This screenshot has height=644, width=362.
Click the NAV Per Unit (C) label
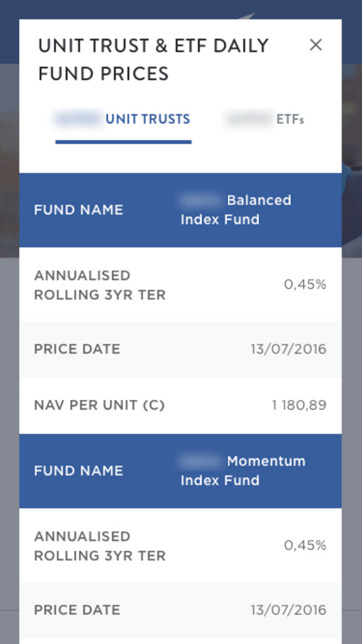point(100,405)
